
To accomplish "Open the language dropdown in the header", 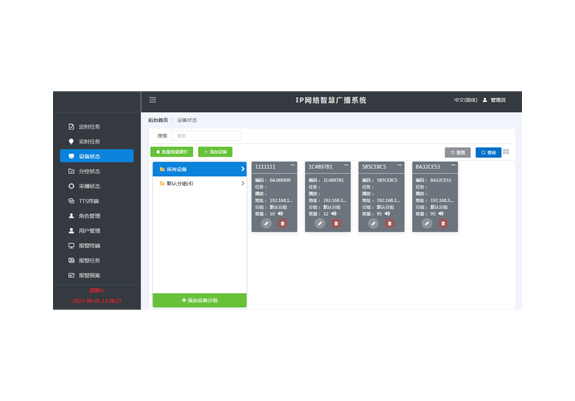I will coord(465,100).
